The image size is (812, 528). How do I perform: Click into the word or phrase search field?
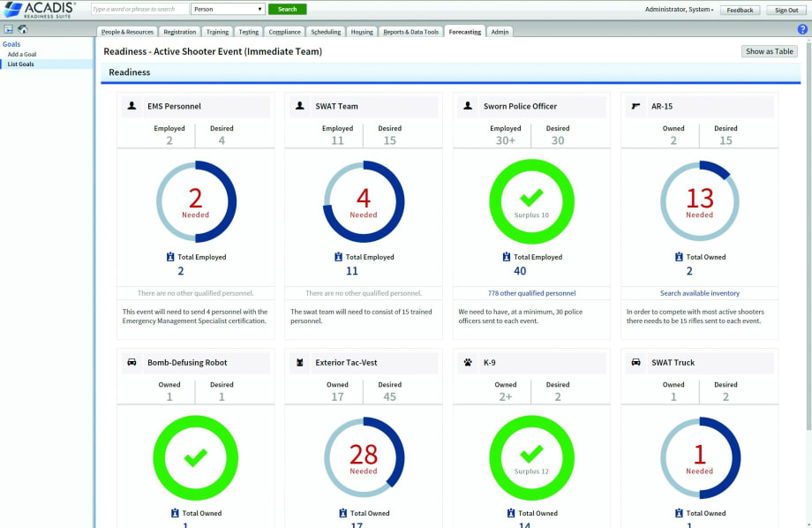point(139,10)
